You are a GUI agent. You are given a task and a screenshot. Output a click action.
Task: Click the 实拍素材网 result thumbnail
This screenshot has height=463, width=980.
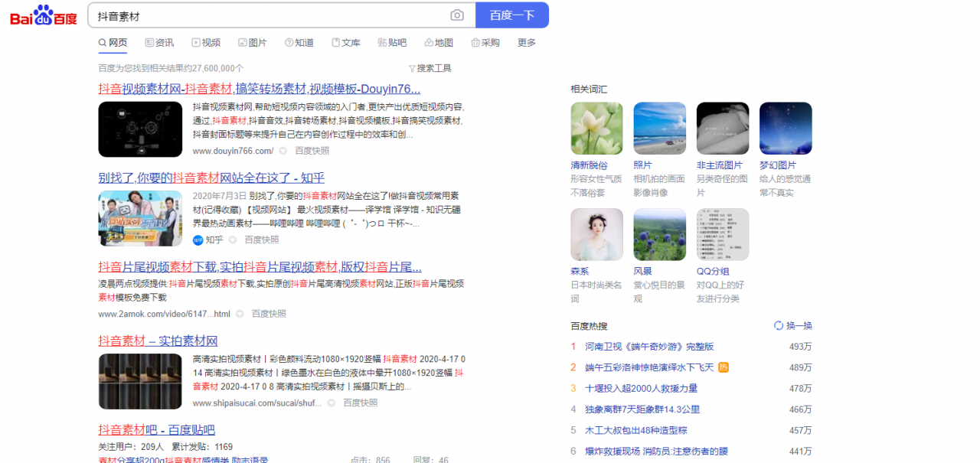140,381
